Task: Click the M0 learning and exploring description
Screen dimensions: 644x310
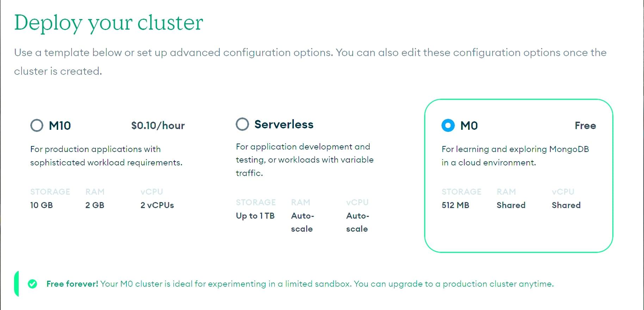Action: click(515, 156)
